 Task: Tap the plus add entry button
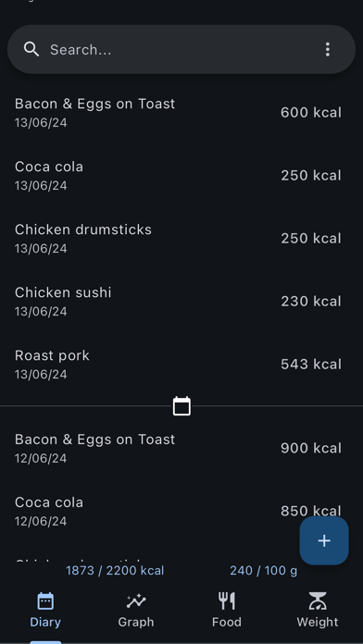coord(324,540)
